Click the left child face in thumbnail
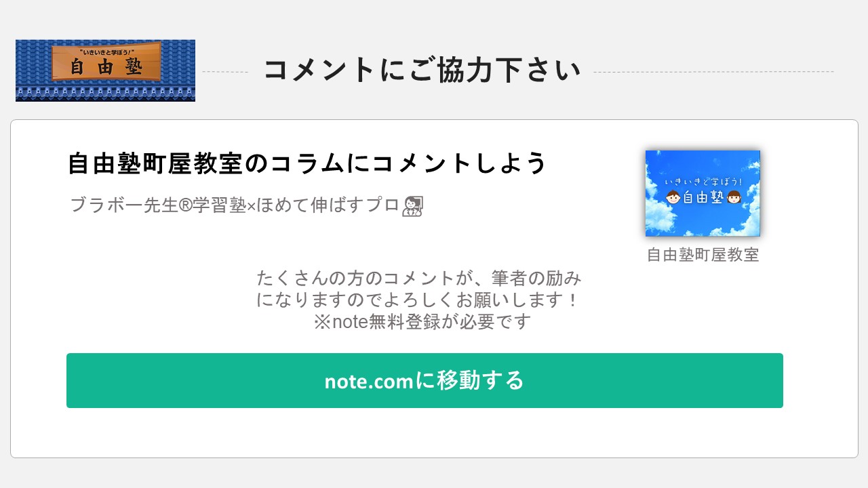Image resolution: width=868 pixels, height=488 pixels. pyautogui.click(x=673, y=197)
